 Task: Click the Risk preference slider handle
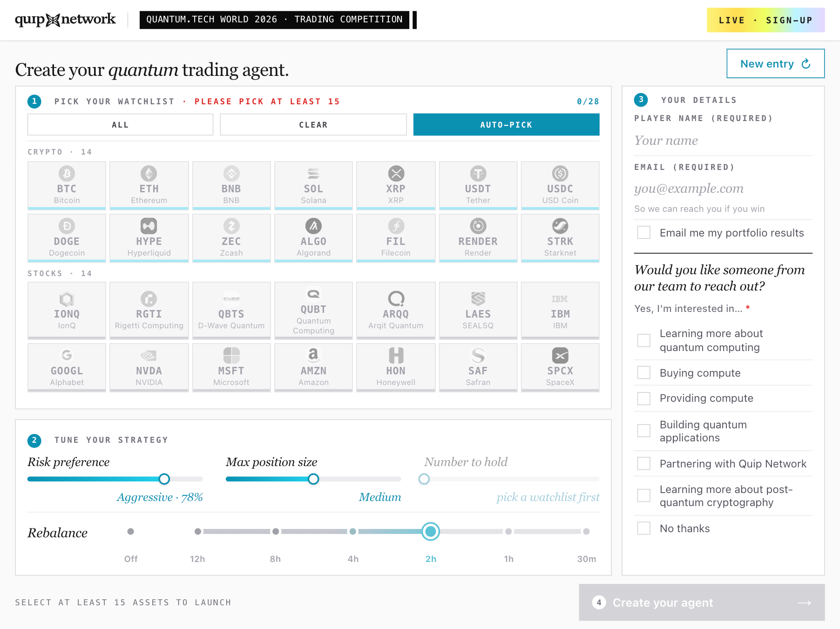pyautogui.click(x=164, y=479)
